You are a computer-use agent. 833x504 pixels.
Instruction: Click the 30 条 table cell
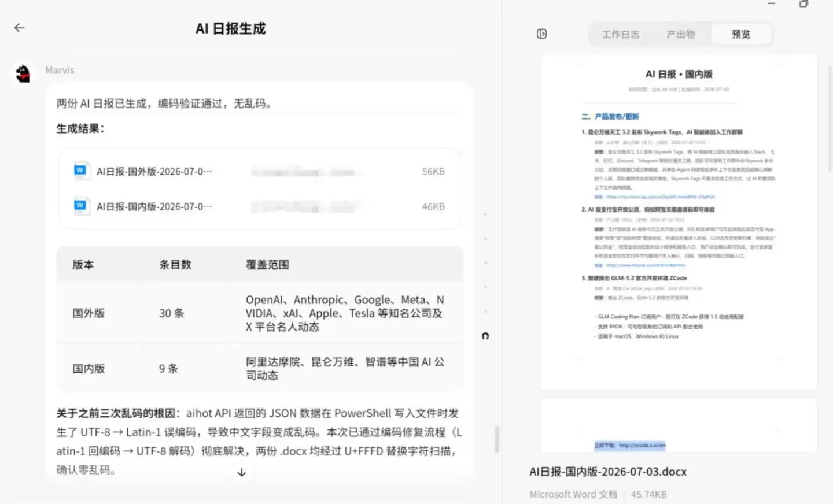coord(171,313)
